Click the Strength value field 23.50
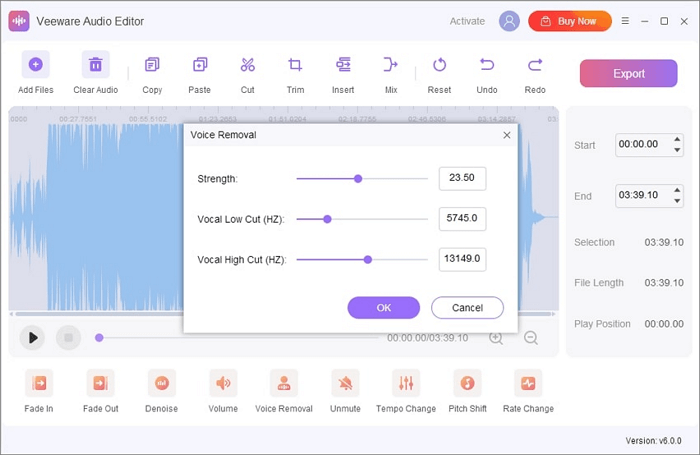The width and height of the screenshot is (700, 455). click(462, 178)
